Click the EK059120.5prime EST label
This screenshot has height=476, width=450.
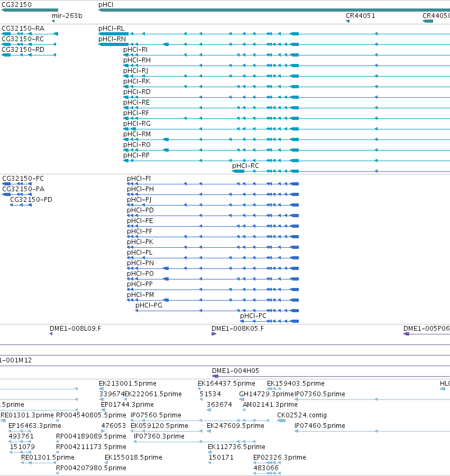click(160, 426)
